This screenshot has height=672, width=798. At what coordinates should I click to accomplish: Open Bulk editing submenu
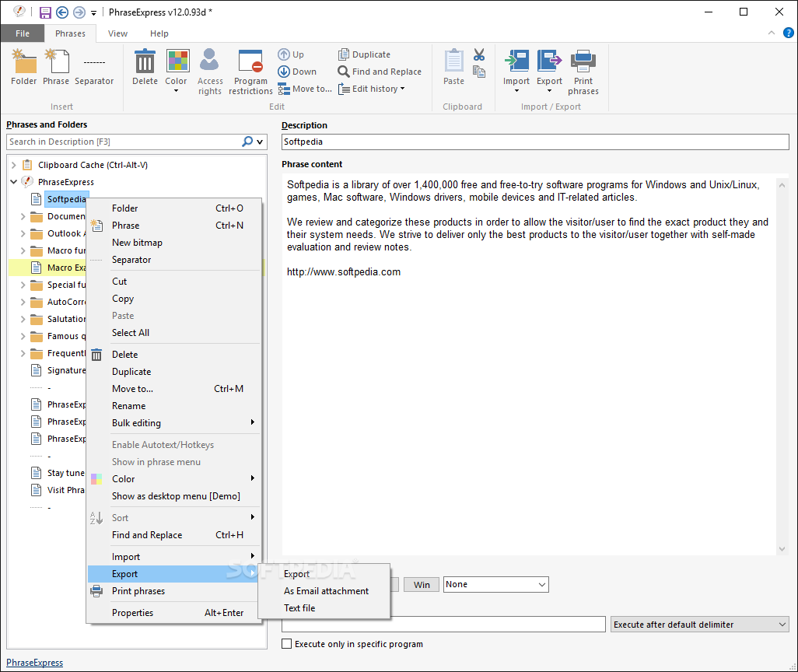(x=173, y=422)
